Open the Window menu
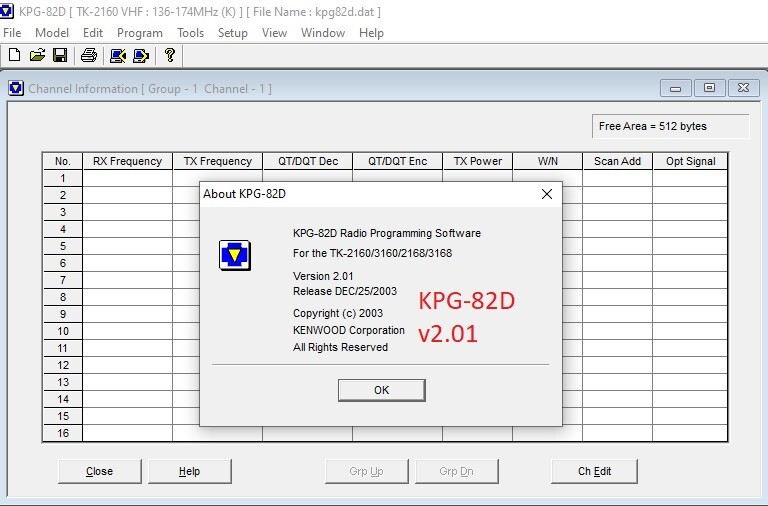 323,33
